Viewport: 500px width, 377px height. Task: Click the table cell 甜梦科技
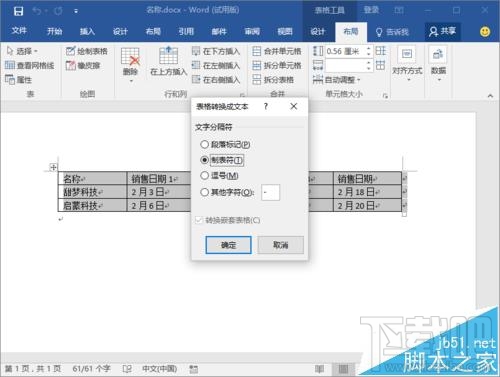point(92,192)
